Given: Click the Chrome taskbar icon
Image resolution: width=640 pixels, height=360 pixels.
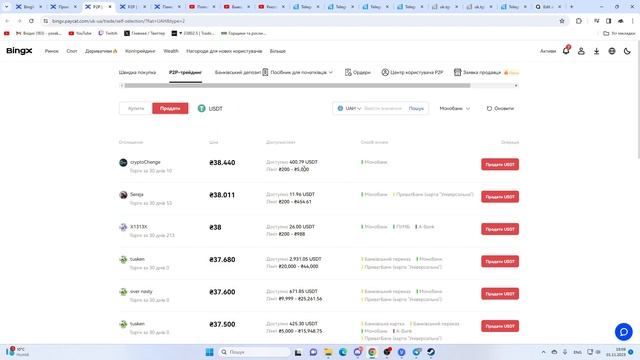Looking at the screenshot, I should coord(372,352).
